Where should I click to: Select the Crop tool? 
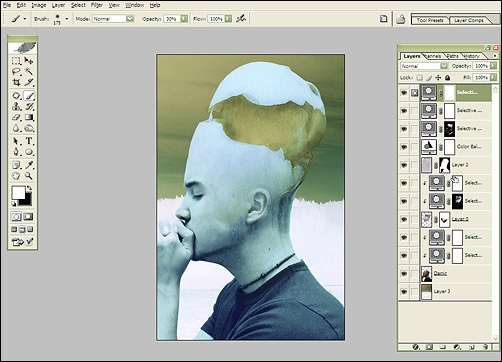click(16, 82)
